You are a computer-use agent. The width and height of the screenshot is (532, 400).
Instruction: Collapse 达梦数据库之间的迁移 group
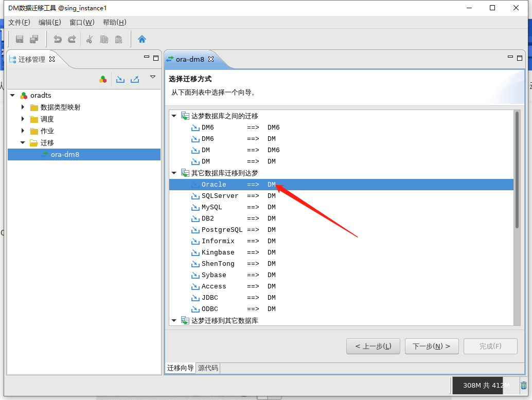[x=174, y=116]
